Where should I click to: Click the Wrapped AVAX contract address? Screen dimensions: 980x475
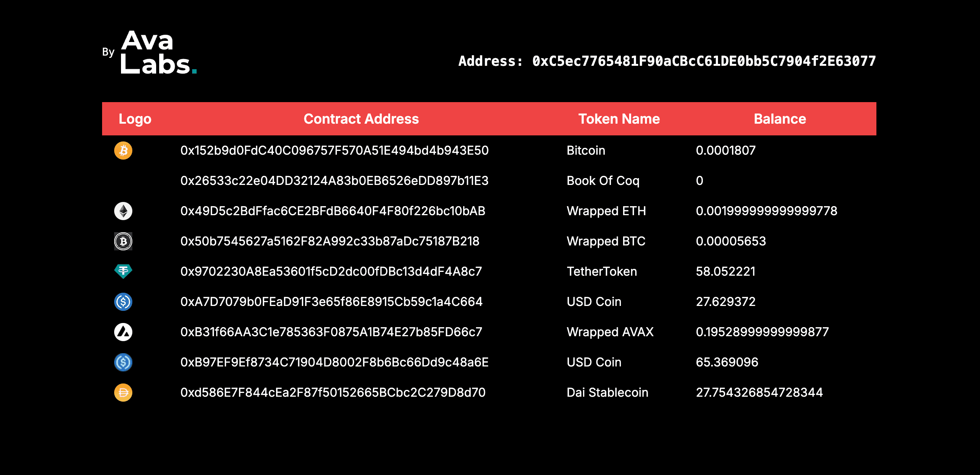(x=331, y=332)
